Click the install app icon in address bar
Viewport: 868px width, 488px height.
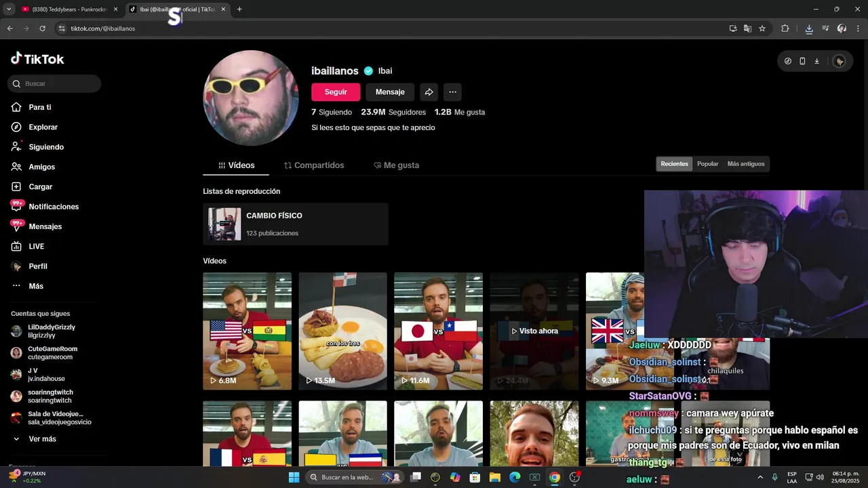[733, 28]
